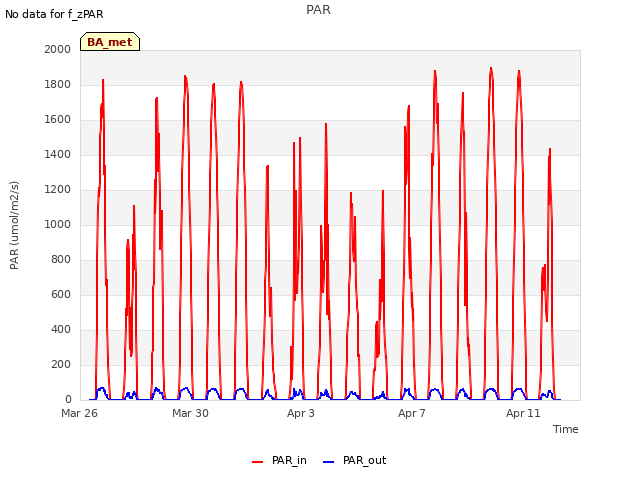Click the red PAR_in legend swatch

pyautogui.click(x=258, y=462)
